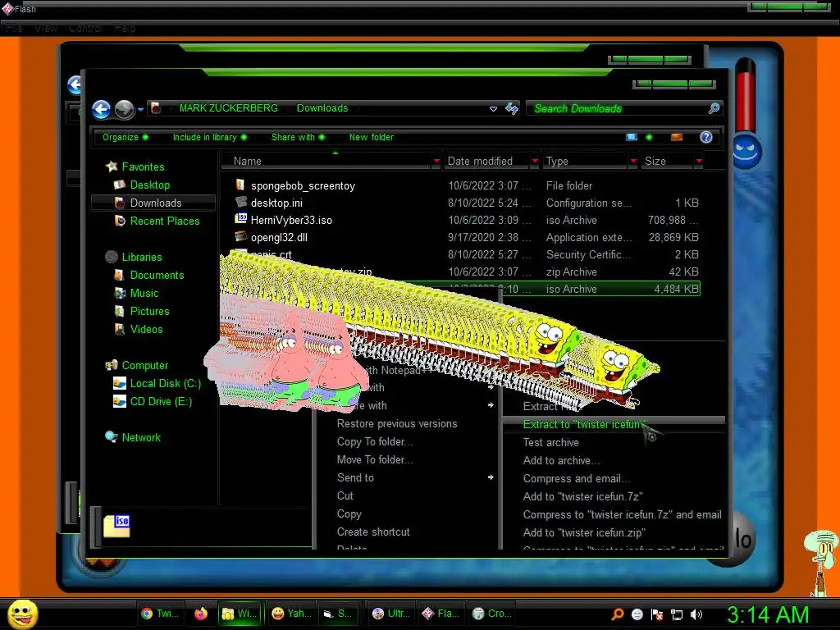
Task: Select Copy To folder... in context menu
Action: click(x=374, y=441)
